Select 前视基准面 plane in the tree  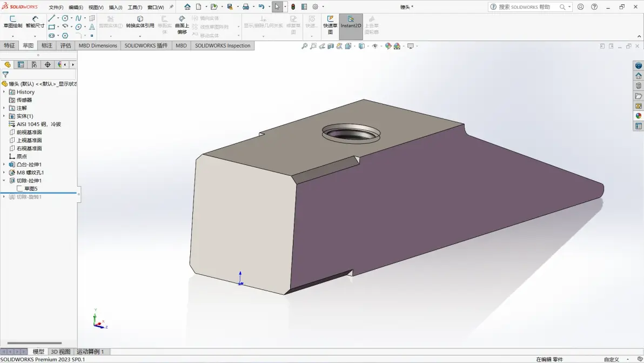tap(29, 133)
